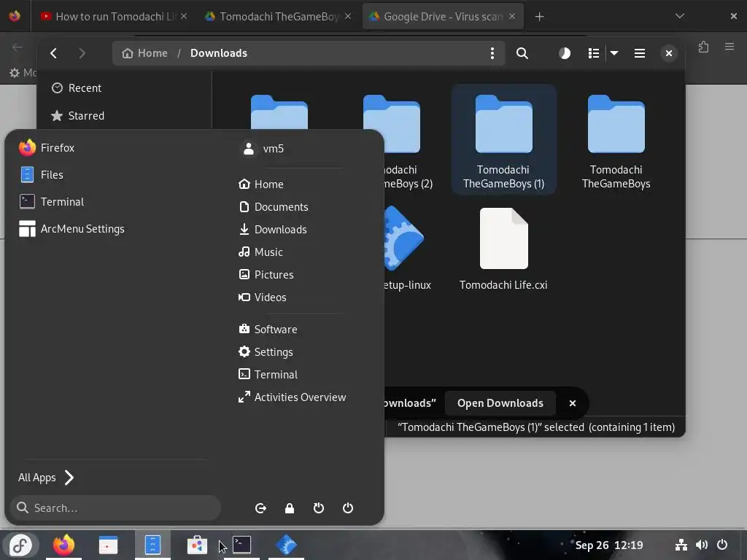Screen dimensions: 747x560
Task: Click the volume icon in system tray
Action: point(701,545)
